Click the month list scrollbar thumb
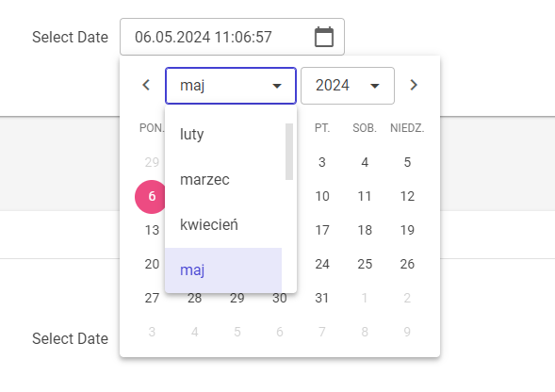The height and width of the screenshot is (392, 555). (x=289, y=152)
